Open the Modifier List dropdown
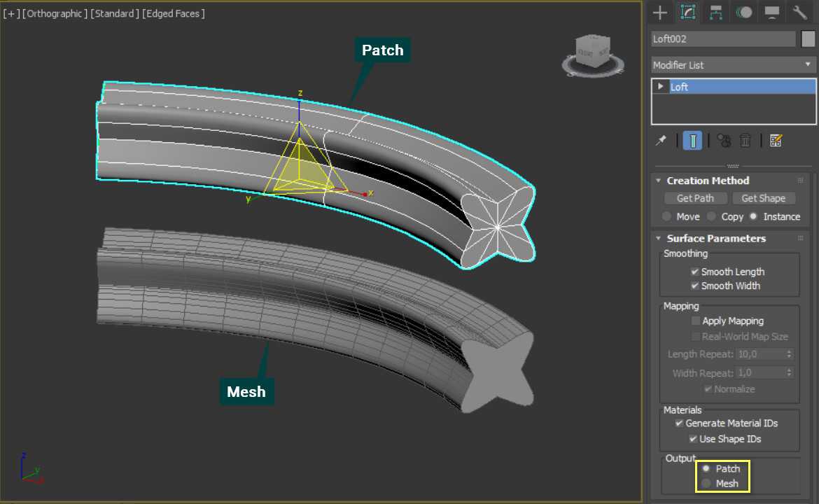 pyautogui.click(x=734, y=65)
